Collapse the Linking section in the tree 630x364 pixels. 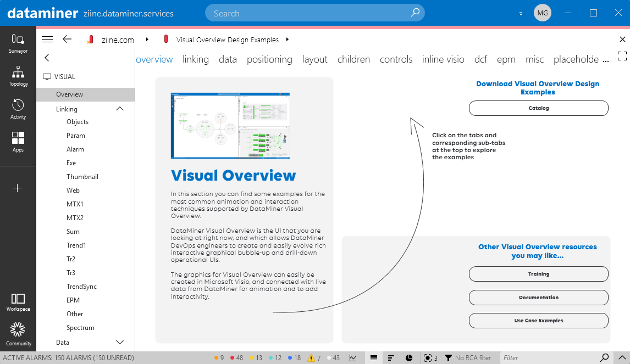click(x=119, y=108)
